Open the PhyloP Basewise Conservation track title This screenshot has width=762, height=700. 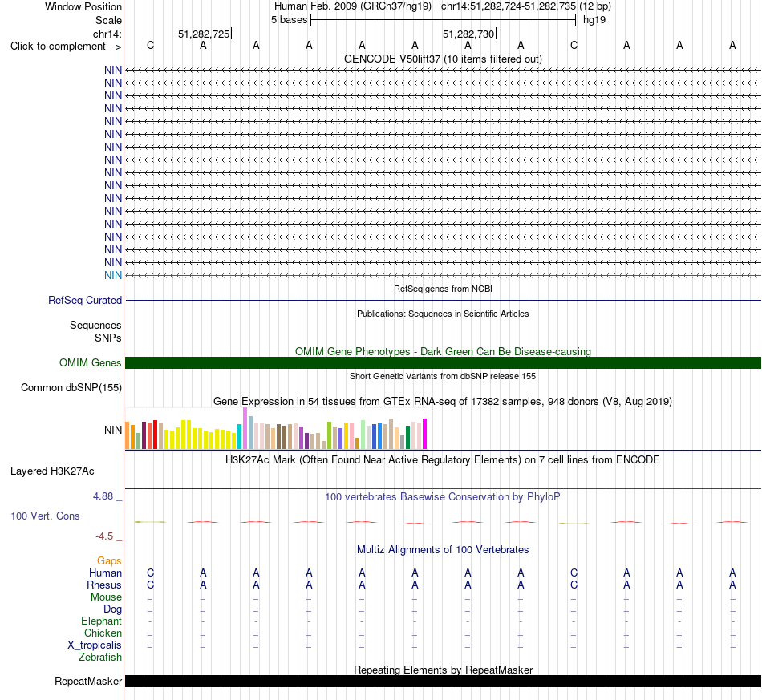pos(443,496)
